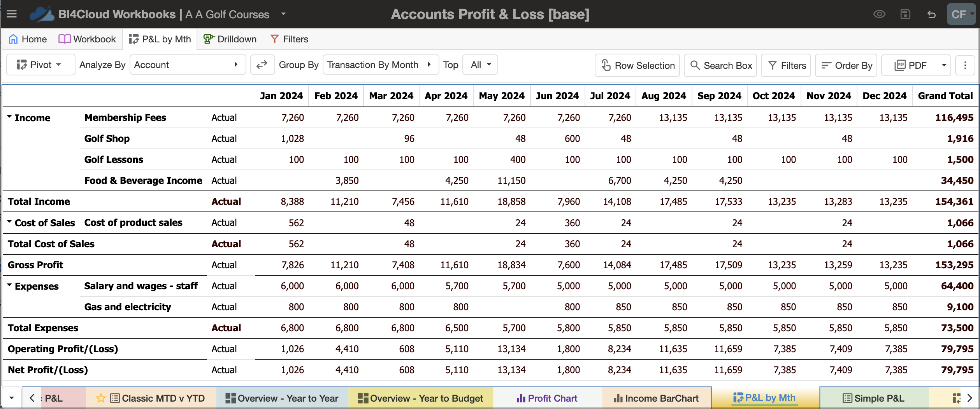
Task: Click Cost of product sales label
Action: 133,223
